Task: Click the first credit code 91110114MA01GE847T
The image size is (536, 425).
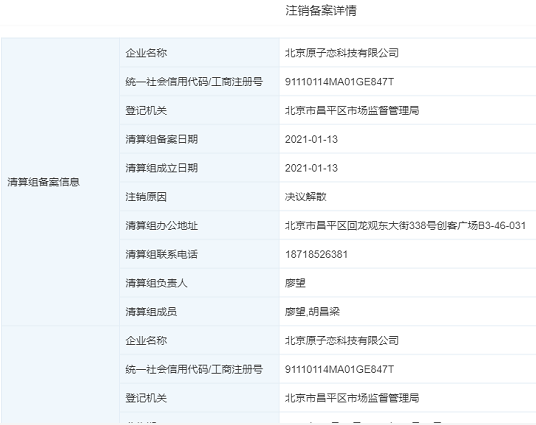Action: pos(339,82)
